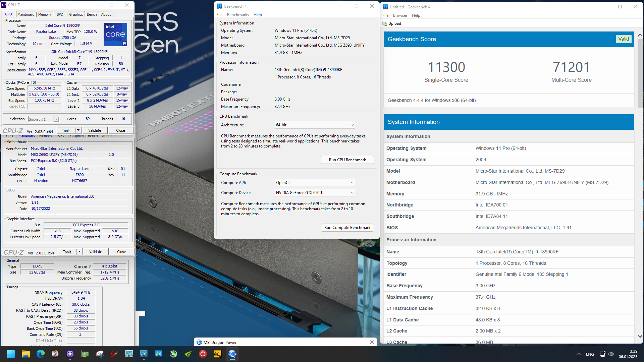Open the Benchmarks menu in Geekbench 4

[238, 15]
